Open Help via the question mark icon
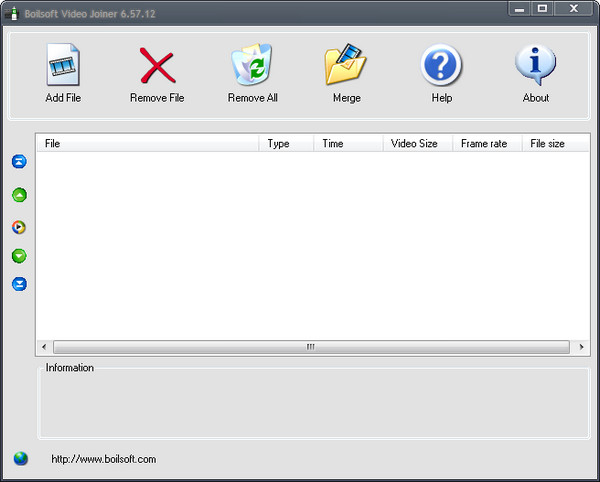 tap(441, 67)
